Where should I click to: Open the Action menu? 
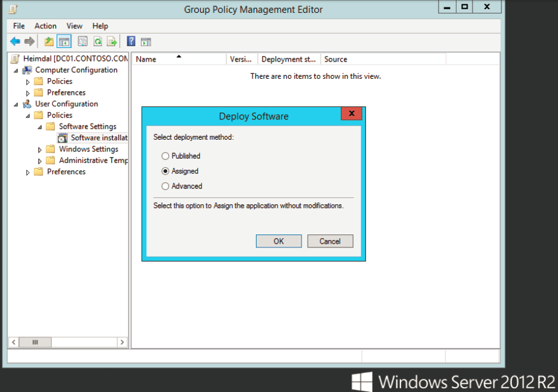45,26
